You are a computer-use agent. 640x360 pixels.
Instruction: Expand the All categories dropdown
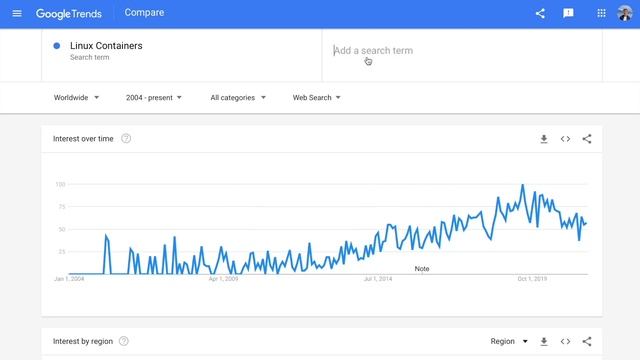(x=238, y=98)
